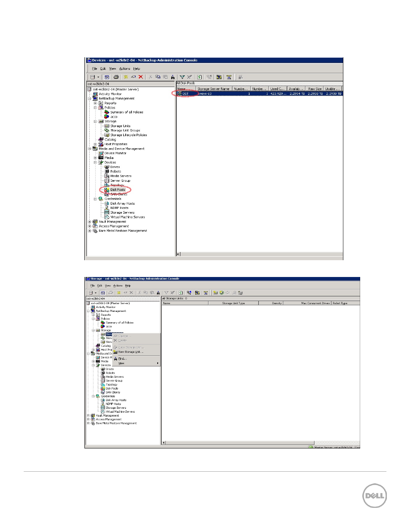Open view dropdown arrow in Storage toolbar
Screen dimensions: 411x532
(x=96, y=293)
